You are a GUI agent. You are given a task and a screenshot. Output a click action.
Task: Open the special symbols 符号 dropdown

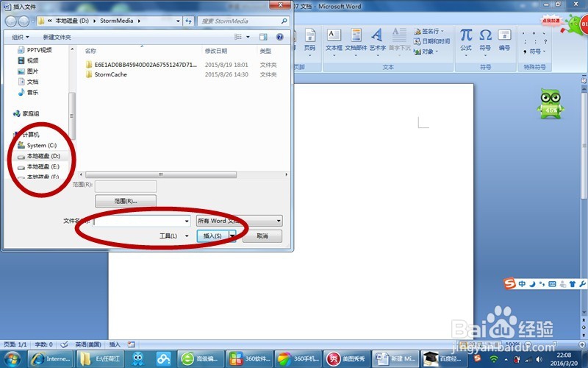(x=534, y=52)
